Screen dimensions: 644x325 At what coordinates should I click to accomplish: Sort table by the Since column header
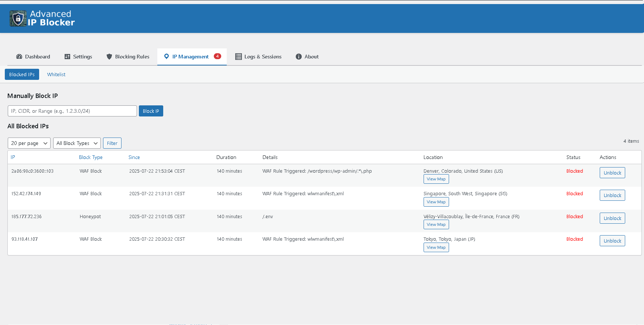click(134, 157)
